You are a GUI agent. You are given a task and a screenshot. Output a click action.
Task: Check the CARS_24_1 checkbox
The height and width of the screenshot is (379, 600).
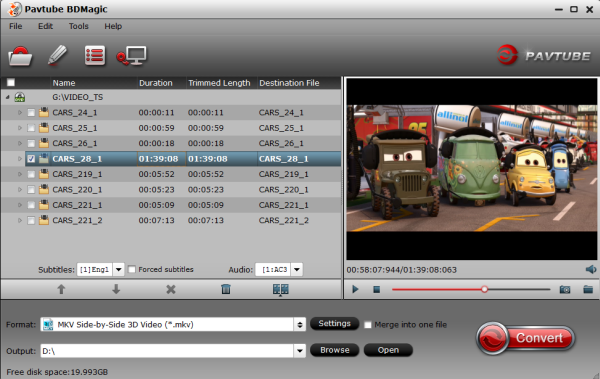tap(31, 113)
